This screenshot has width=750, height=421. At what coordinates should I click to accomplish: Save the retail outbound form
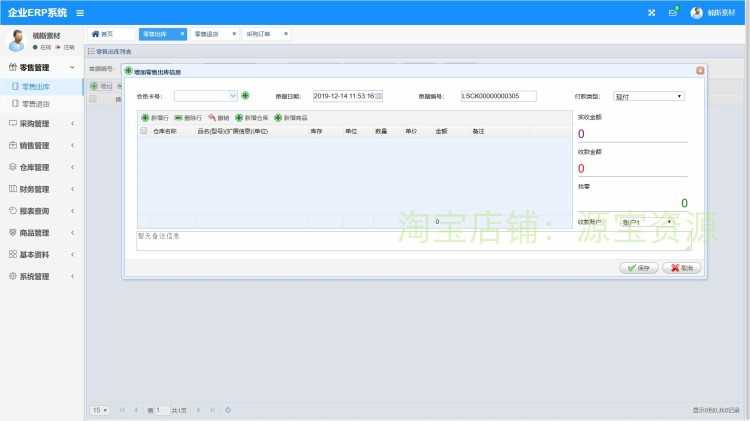pyautogui.click(x=639, y=268)
